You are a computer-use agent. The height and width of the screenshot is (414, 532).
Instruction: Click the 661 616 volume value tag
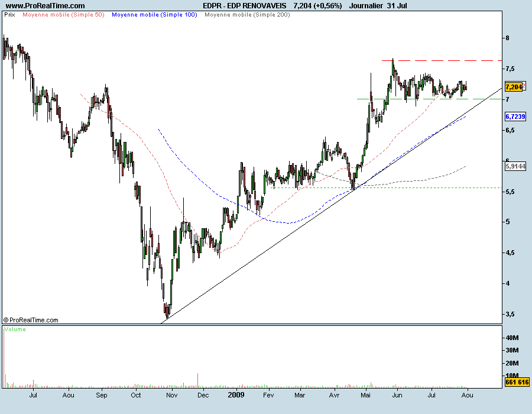[517, 382]
